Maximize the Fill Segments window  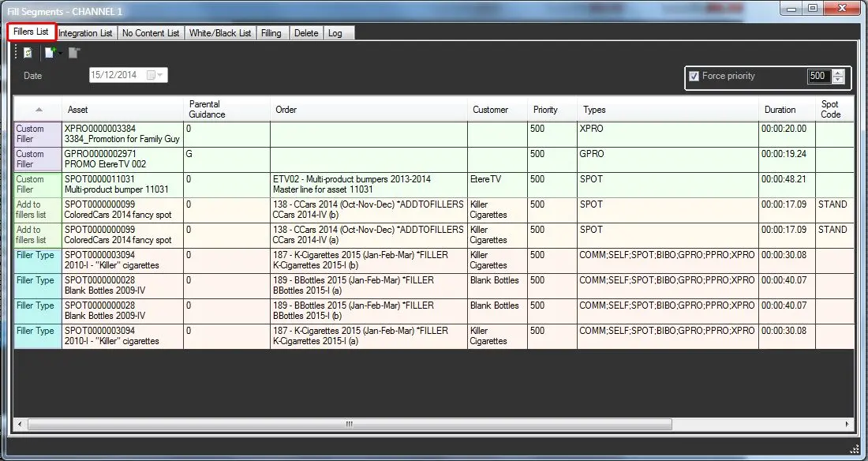coord(812,9)
